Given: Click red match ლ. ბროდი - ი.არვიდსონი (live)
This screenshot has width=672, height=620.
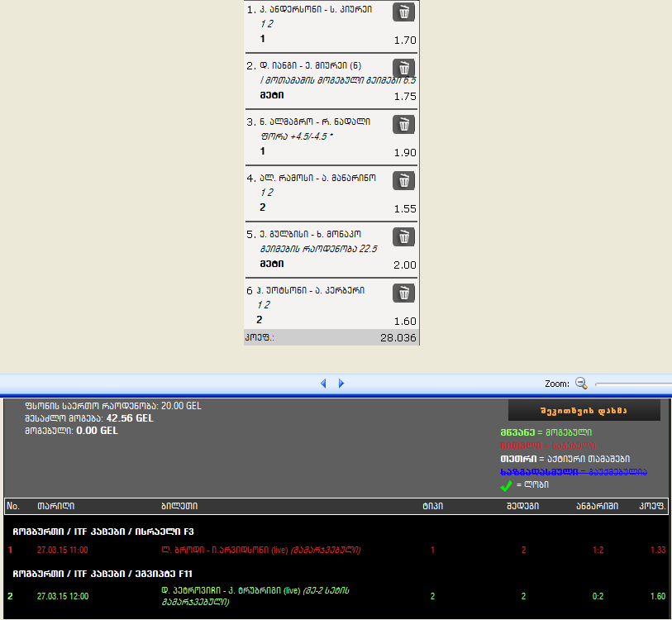Looking at the screenshot, I should pyautogui.click(x=261, y=550).
